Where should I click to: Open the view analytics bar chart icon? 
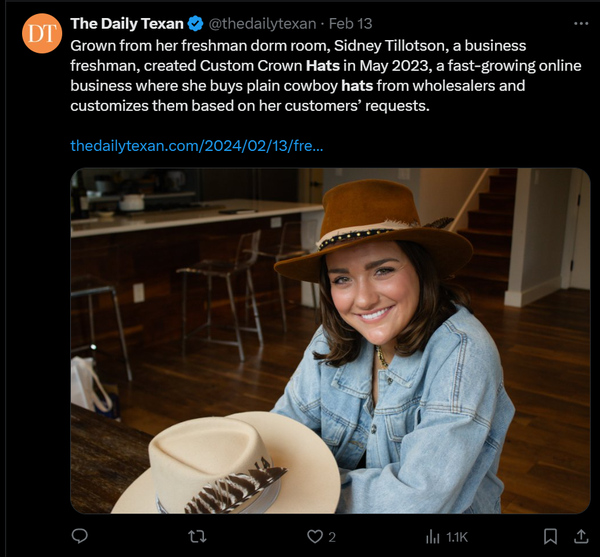click(432, 537)
